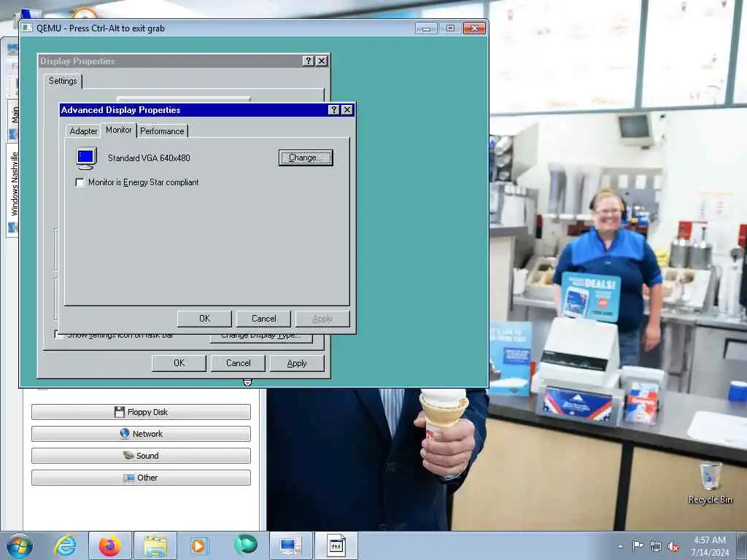Maximize the QEMU window
747x560 pixels.
click(x=450, y=28)
